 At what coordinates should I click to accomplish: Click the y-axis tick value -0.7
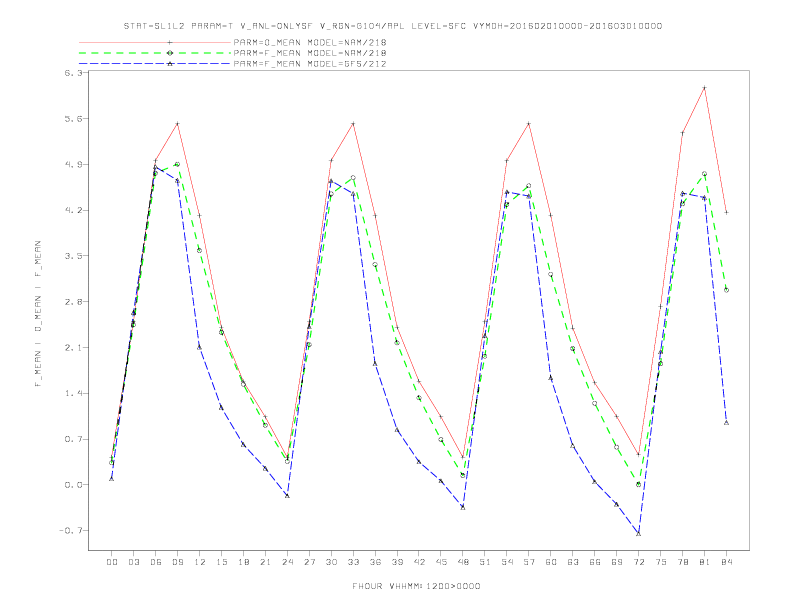pos(70,531)
